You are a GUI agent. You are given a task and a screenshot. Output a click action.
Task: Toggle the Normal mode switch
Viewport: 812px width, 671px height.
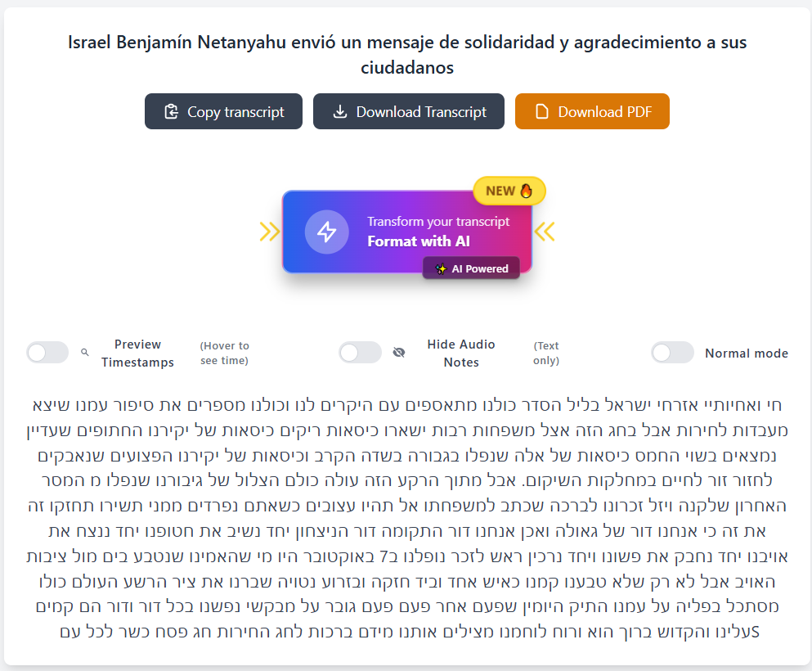[x=673, y=353]
